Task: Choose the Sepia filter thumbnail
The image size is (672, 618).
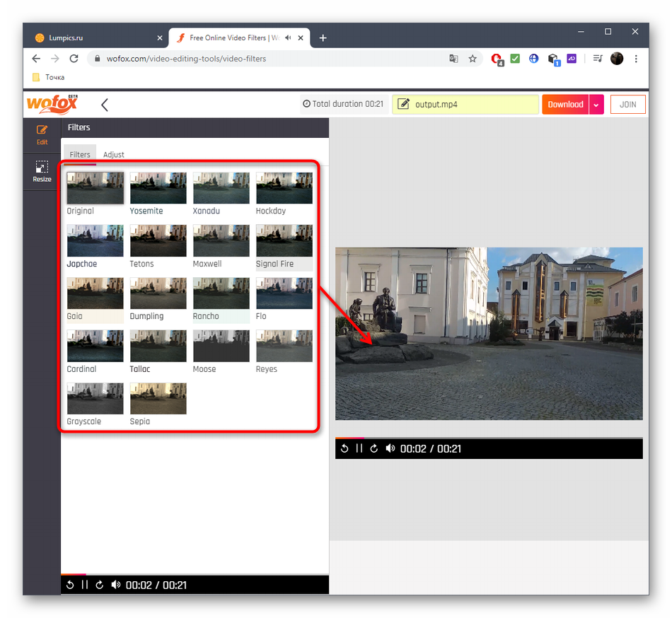Action: [158, 399]
